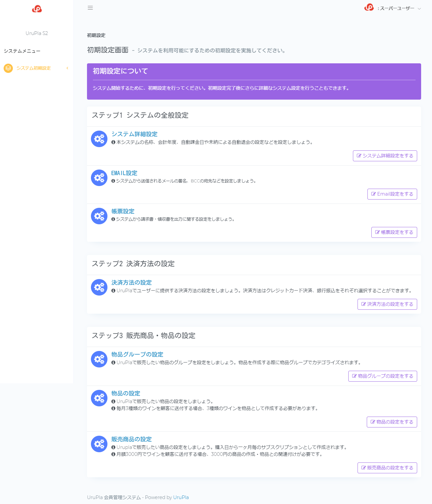Click the ステップ2 決済方法の設定 heading
The image size is (432, 504).
pyautogui.click(x=133, y=264)
